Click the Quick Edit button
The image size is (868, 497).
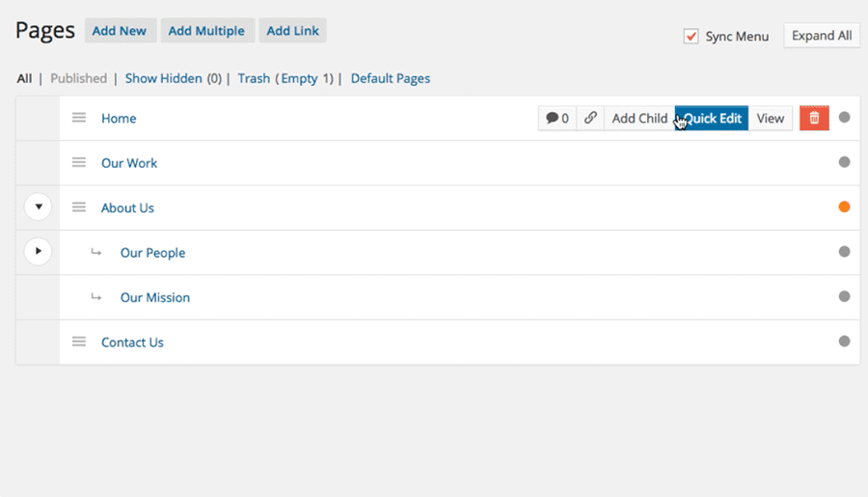coord(712,118)
